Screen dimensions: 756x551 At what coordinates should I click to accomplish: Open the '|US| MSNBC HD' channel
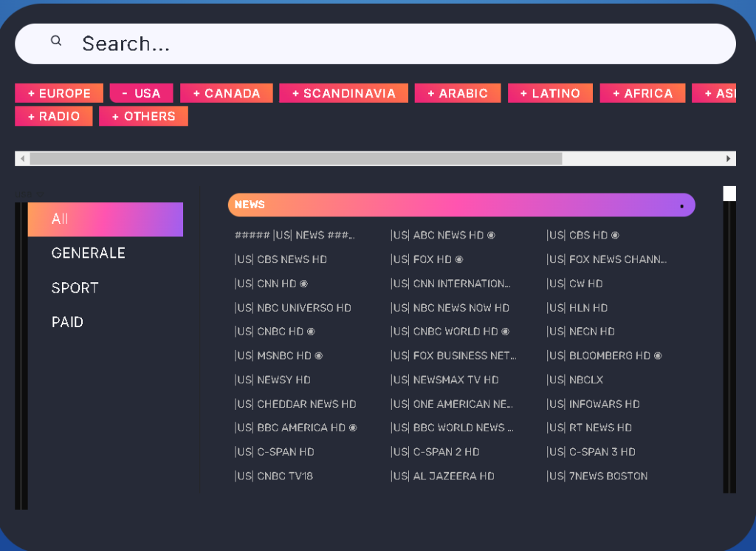[x=278, y=355]
